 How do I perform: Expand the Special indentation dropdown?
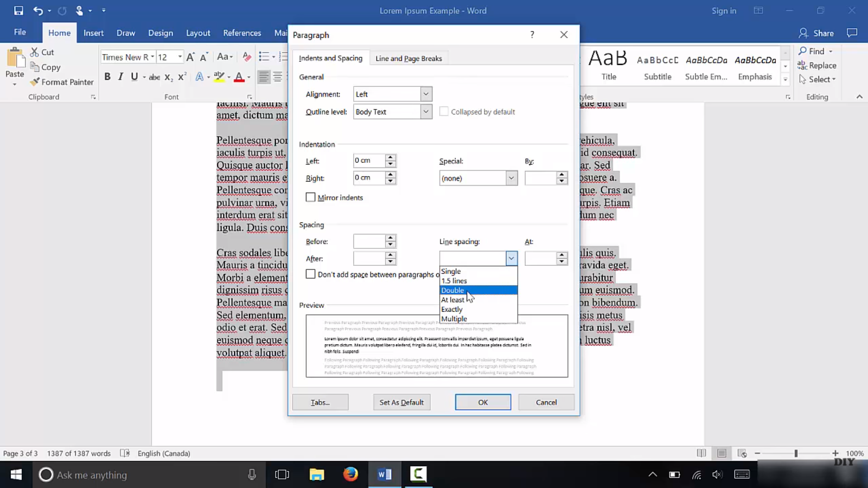pyautogui.click(x=510, y=178)
